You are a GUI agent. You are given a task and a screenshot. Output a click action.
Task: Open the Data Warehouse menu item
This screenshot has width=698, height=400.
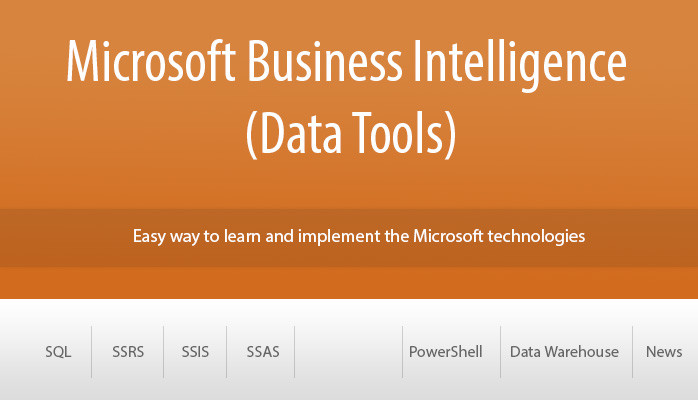(x=564, y=352)
